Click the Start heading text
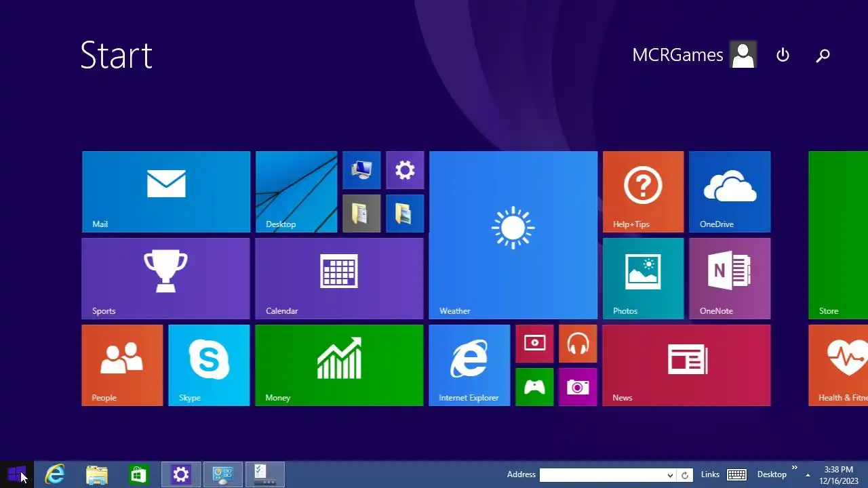This screenshot has height=488, width=868. tap(116, 55)
